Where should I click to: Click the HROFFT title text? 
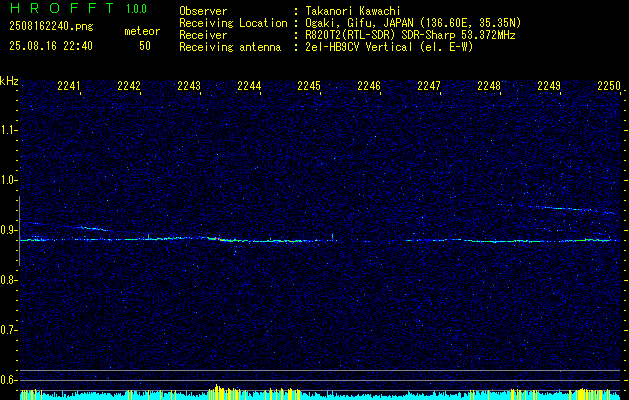point(62,8)
